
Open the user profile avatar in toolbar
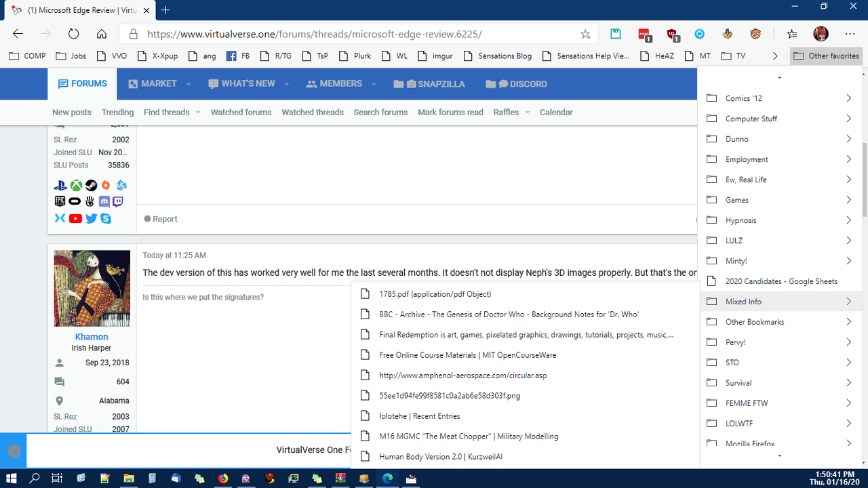821,34
